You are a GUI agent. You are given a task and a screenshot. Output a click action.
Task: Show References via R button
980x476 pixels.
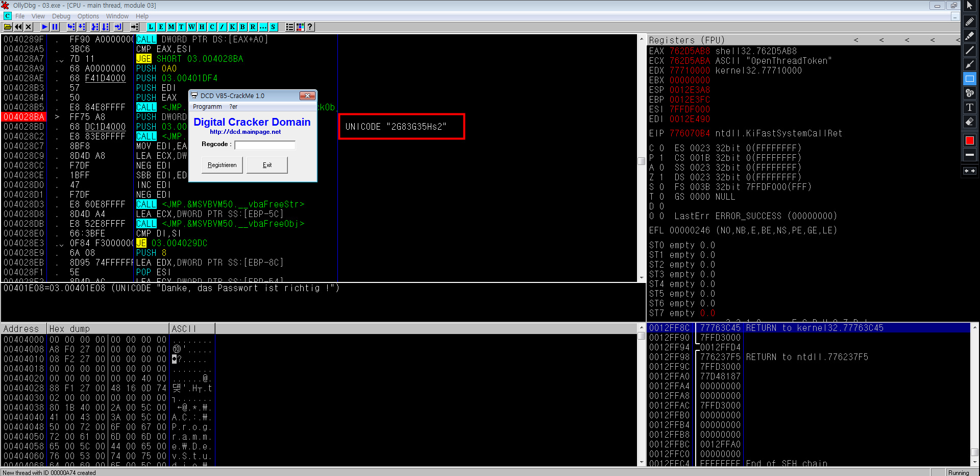point(253,27)
